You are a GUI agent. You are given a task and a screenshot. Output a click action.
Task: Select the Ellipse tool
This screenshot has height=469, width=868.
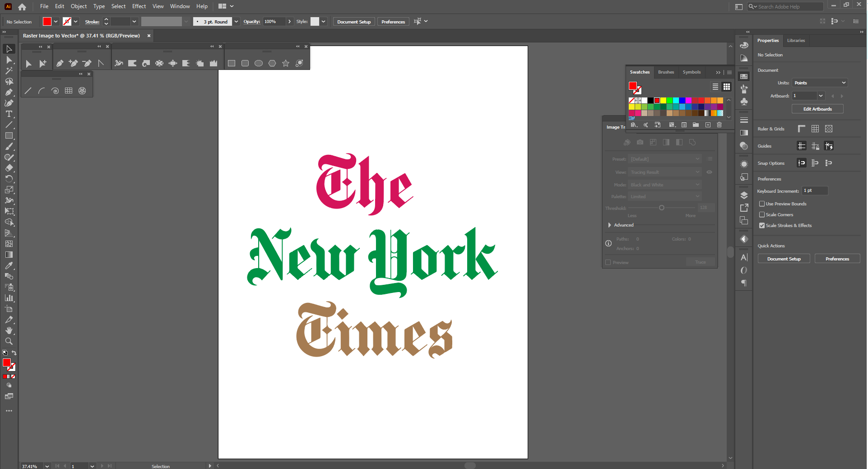tap(259, 64)
